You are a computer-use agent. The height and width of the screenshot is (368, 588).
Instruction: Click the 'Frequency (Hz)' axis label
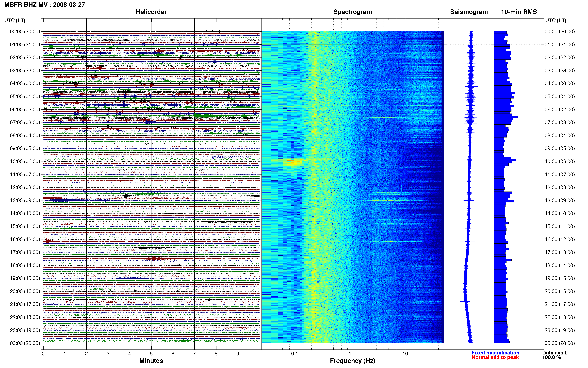[x=352, y=361]
